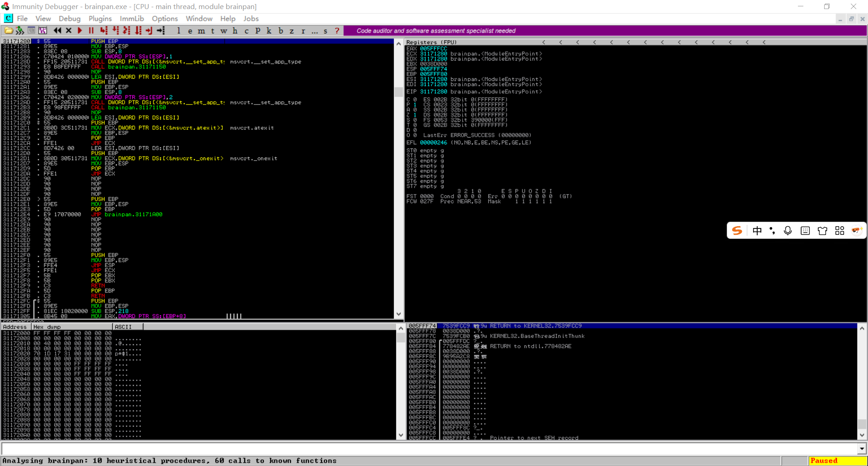Show source via 's' button
This screenshot has height=466, width=868.
(325, 31)
